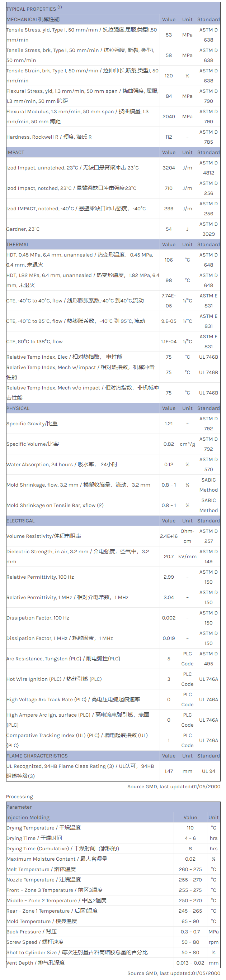Select the THERMAL section header
The width and height of the screenshot is (226, 980).
coord(18,245)
